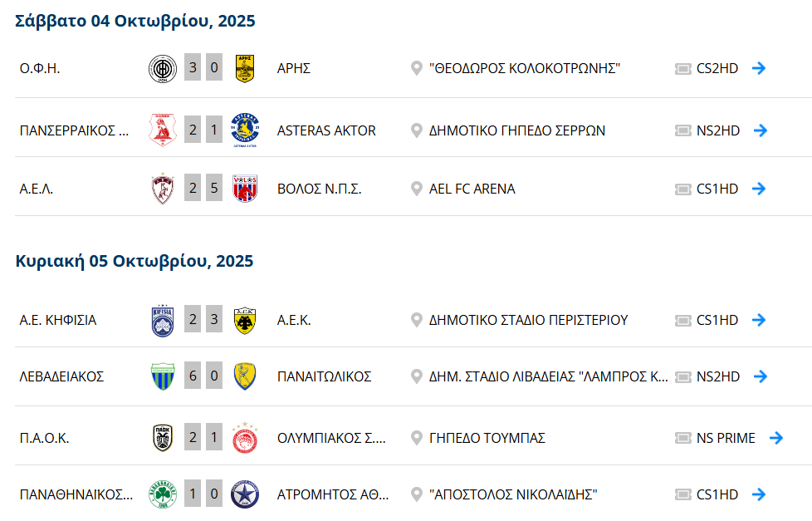
Task: Open match details arrow for Ο.Φ.Η. vs ΑΡΗΣ
Action: click(758, 68)
